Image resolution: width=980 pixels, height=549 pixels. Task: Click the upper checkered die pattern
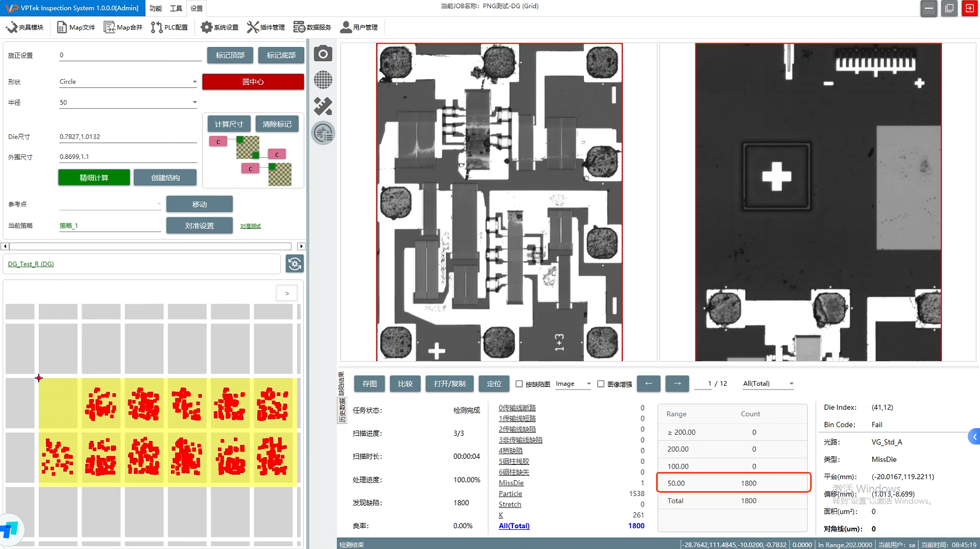click(x=247, y=147)
